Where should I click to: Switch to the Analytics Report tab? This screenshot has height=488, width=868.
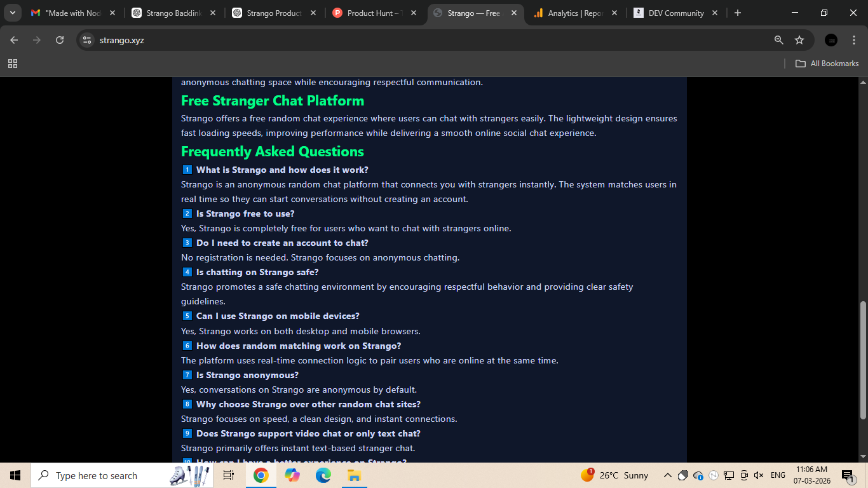pos(571,12)
